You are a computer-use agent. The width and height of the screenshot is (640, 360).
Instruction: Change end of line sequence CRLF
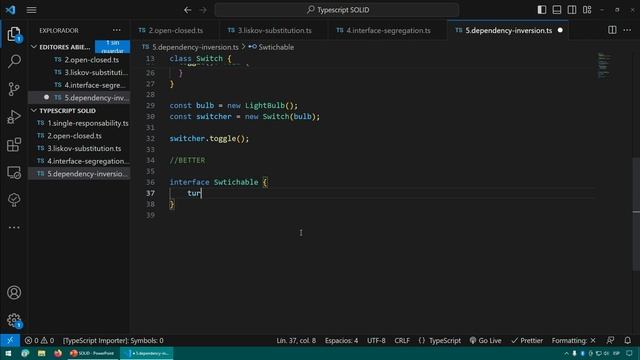[x=402, y=340]
